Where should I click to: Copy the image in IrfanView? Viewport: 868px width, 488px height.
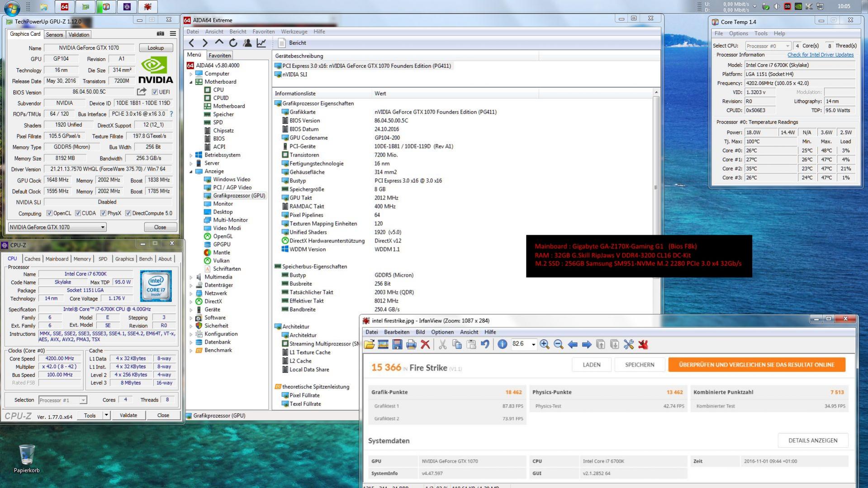[457, 345]
